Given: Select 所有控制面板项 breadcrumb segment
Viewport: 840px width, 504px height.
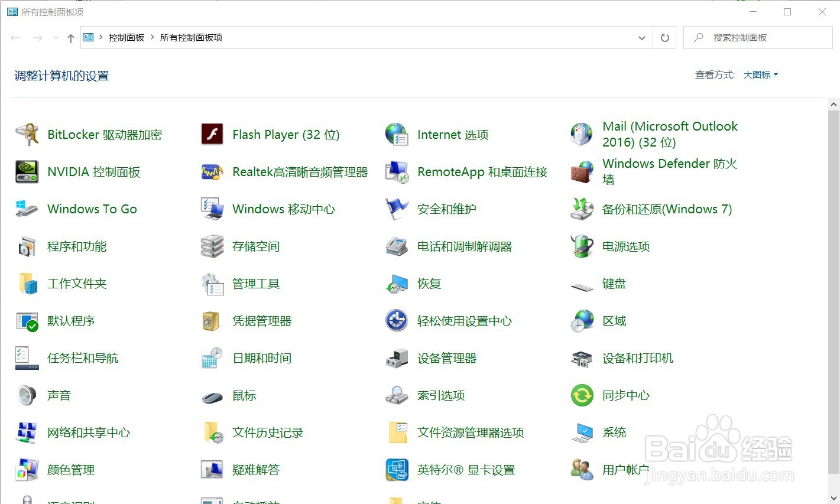Looking at the screenshot, I should point(191,37).
